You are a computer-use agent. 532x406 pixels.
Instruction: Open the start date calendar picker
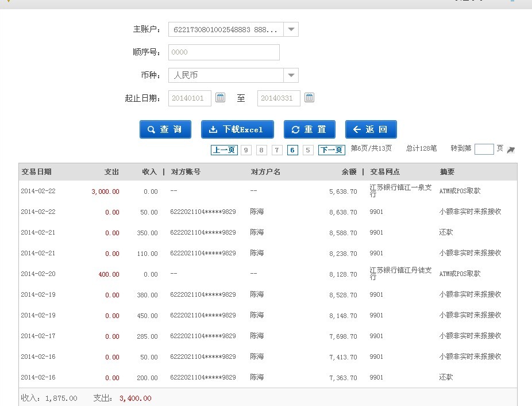click(220, 98)
